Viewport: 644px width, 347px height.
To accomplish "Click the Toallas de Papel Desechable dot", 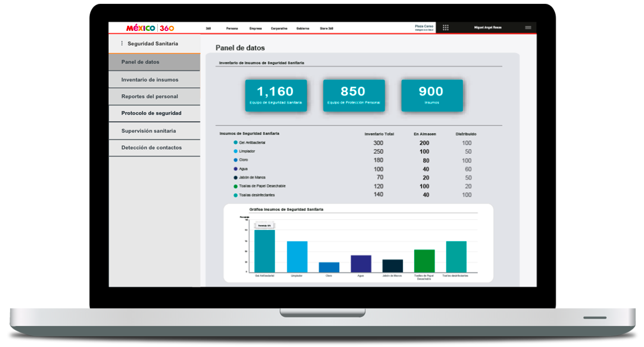I will (235, 186).
